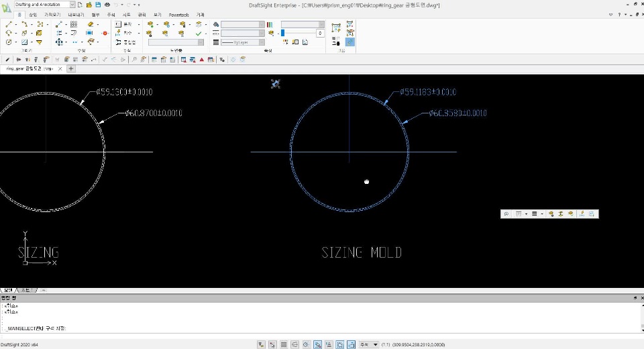Click the highlighted blue icon in the group panel
This screenshot has height=349, width=644.
[x=350, y=42]
